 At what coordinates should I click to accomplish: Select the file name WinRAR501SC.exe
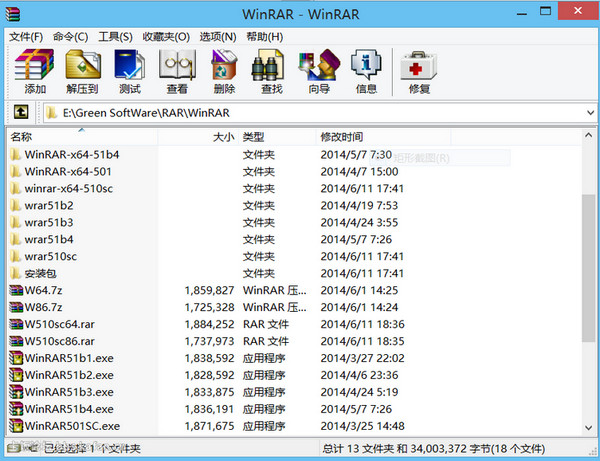click(x=72, y=426)
